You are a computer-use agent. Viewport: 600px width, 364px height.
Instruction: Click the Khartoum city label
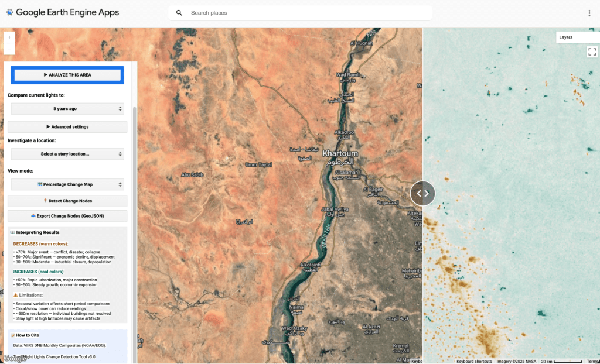pos(340,153)
